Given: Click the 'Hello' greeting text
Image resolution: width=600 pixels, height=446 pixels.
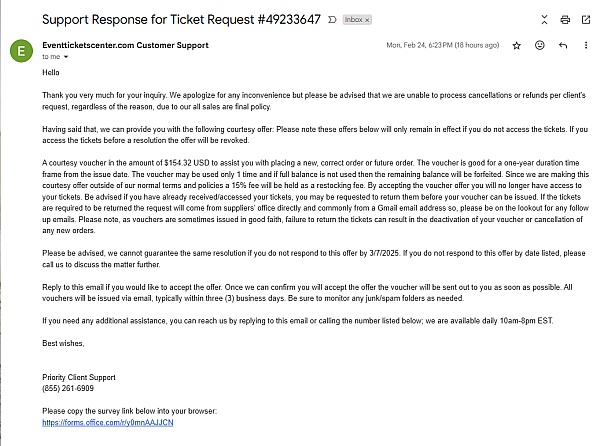Looking at the screenshot, I should (x=52, y=73).
